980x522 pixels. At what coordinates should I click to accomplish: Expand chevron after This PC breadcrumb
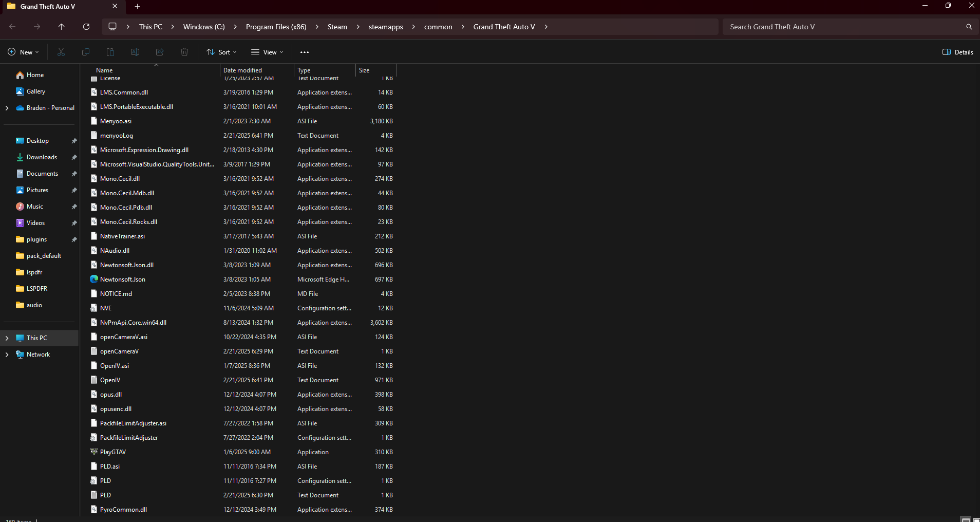173,27
